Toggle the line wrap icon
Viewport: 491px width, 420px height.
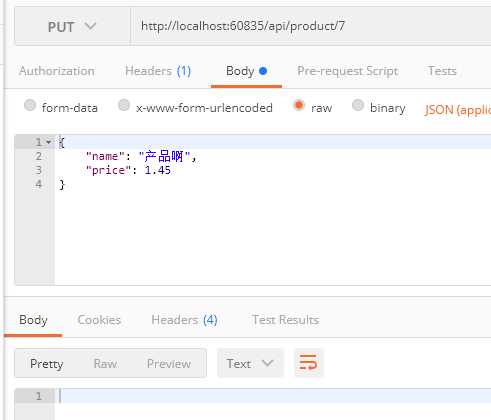(309, 363)
